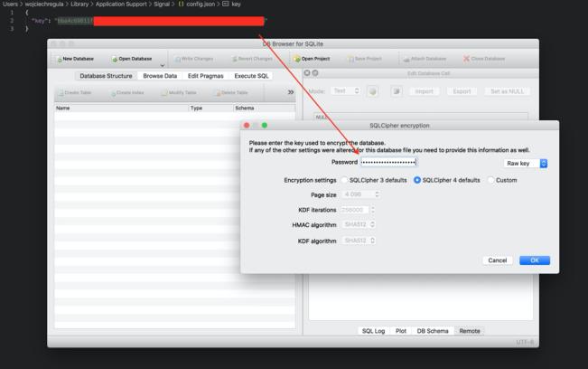The image size is (588, 369).
Task: Click the Password input field
Action: (388, 162)
